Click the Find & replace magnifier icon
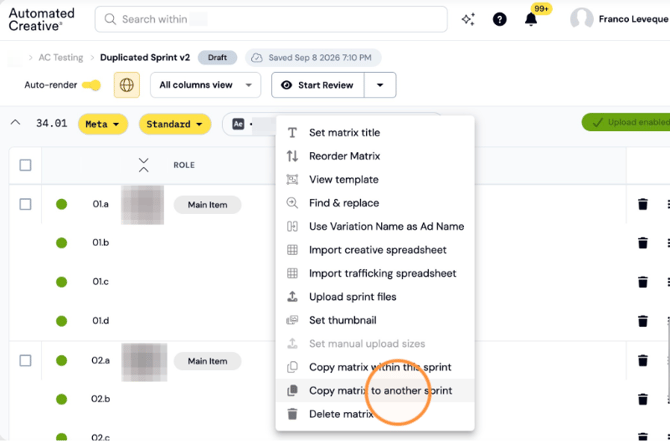This screenshot has height=443, width=670. 292,203
